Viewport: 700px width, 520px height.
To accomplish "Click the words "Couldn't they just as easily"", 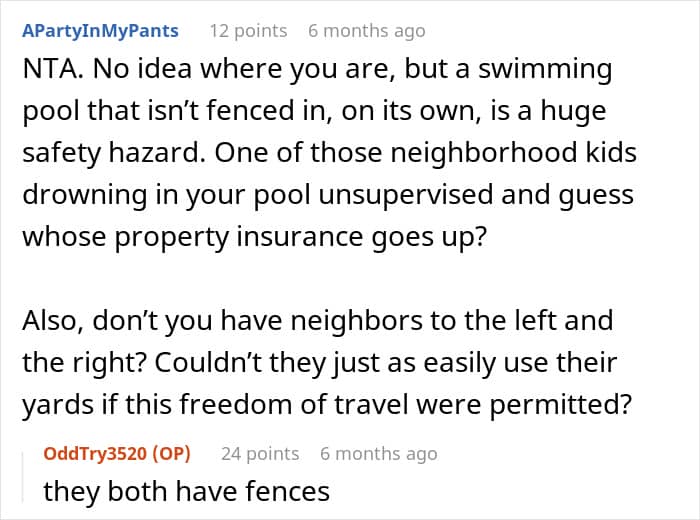I will tap(325, 362).
